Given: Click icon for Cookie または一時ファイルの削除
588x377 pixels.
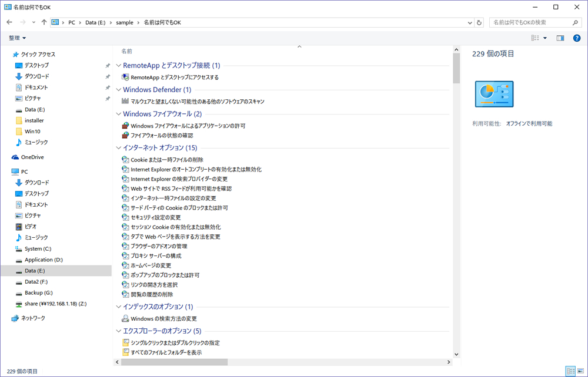Looking at the screenshot, I should 125,160.
